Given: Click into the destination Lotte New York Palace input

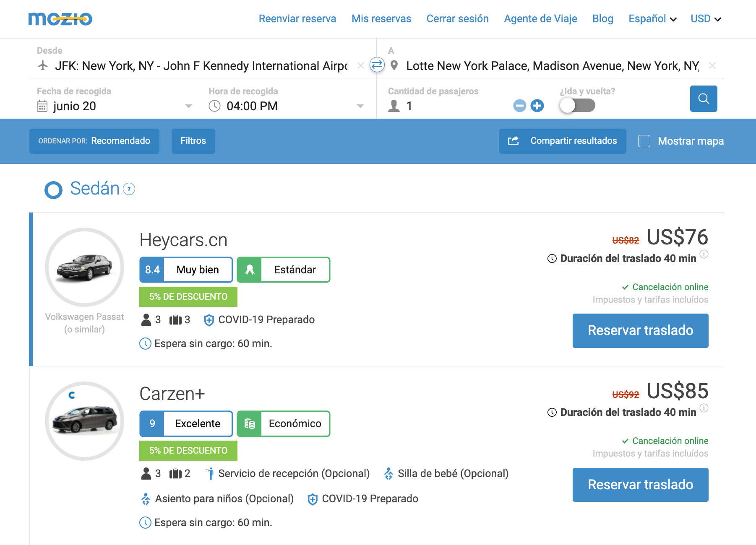Looking at the screenshot, I should [553, 66].
